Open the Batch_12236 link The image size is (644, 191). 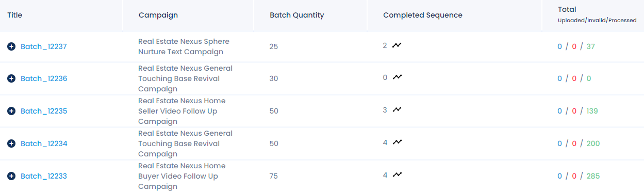pyautogui.click(x=44, y=78)
